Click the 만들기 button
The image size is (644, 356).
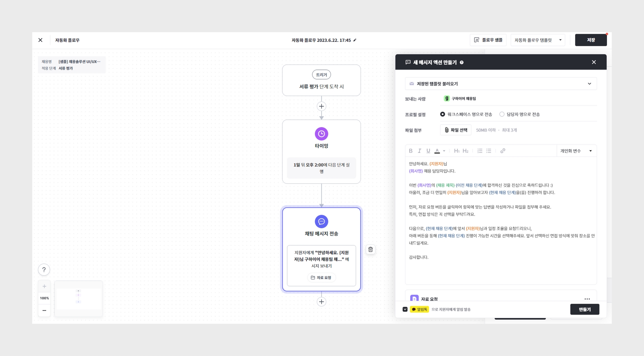[584, 309]
